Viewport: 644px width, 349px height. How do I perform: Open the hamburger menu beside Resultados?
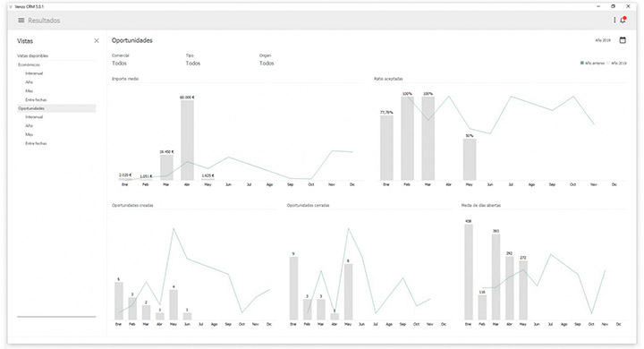[x=21, y=21]
